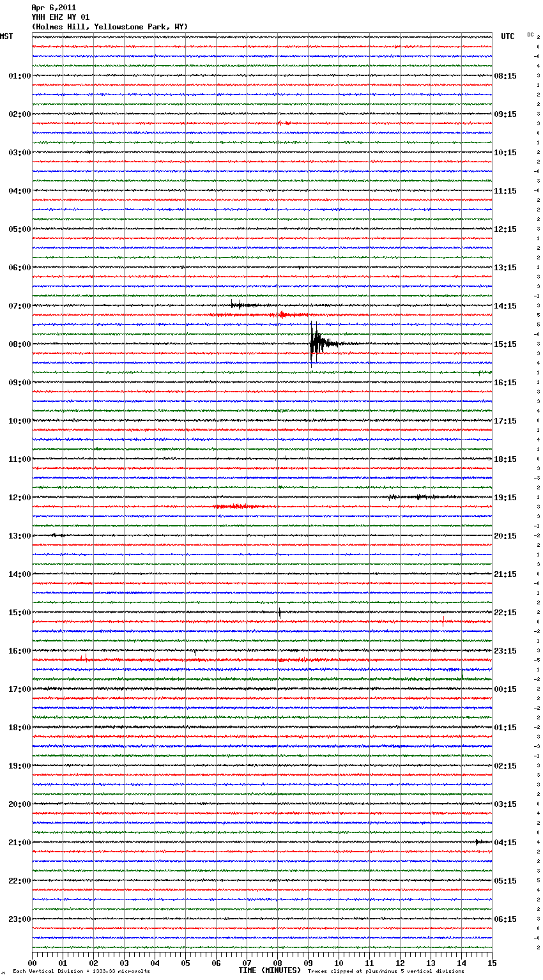Click the 23:00 MST time label
543x980 pixels.
click(x=20, y=919)
